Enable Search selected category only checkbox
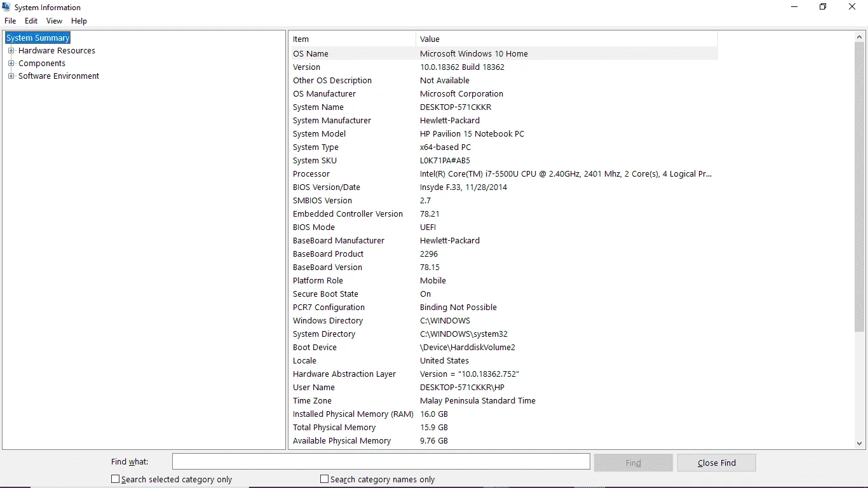Image resolution: width=868 pixels, height=488 pixels. coord(115,479)
